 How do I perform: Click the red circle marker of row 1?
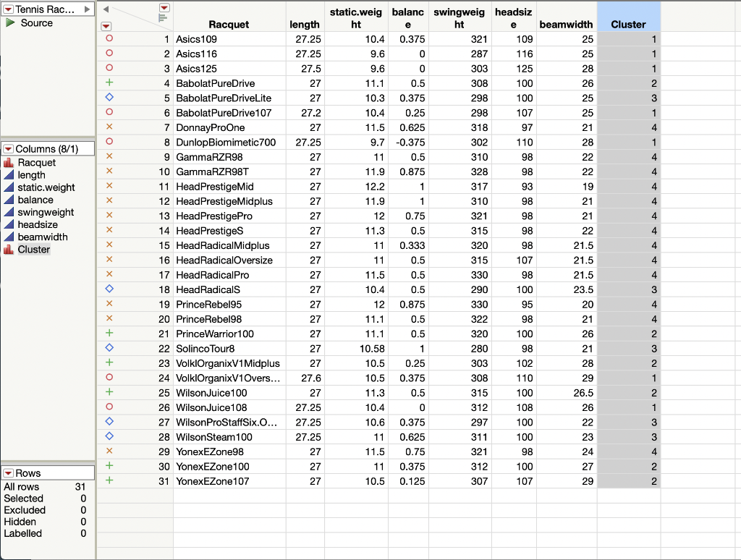(109, 38)
